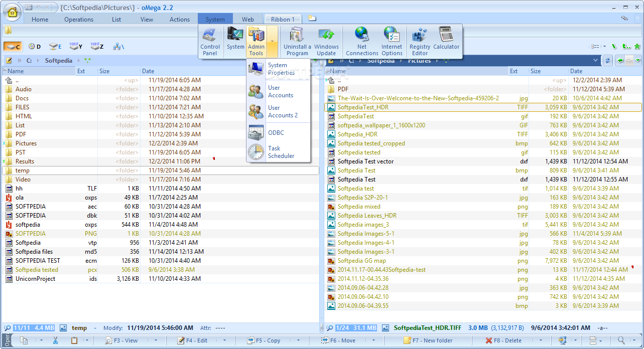Select the Ribbon 1 tab

click(x=283, y=20)
